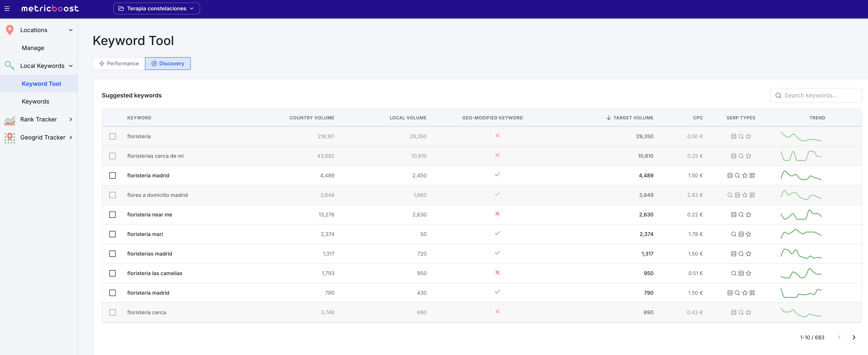Screen dimensions: 868x355
Task: Tick the floristeria las camelias checkbox
Action: 113,273
